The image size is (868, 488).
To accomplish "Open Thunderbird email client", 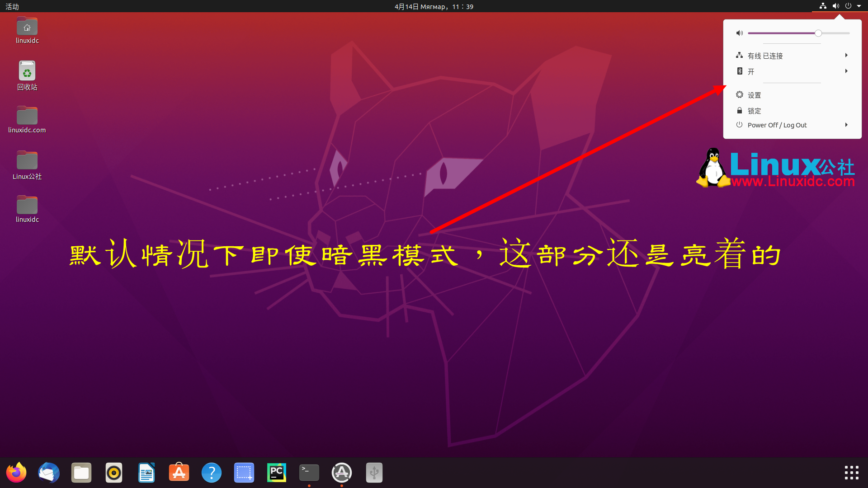I will [48, 473].
